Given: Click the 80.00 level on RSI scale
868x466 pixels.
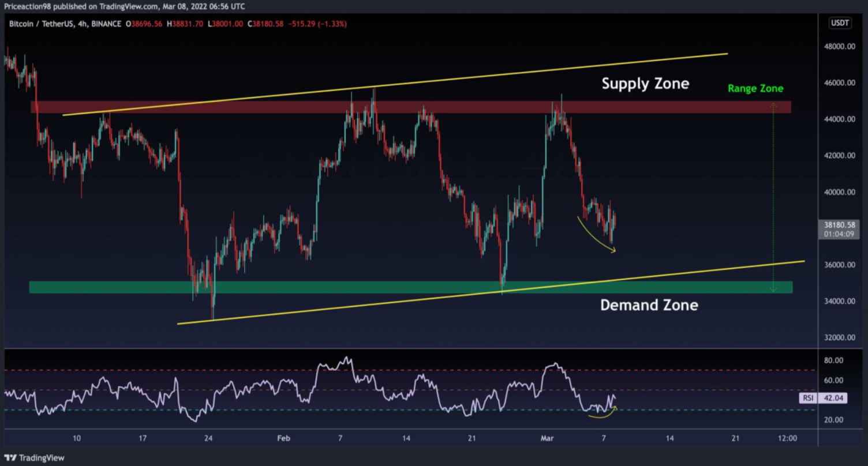Looking at the screenshot, I should pyautogui.click(x=835, y=360).
